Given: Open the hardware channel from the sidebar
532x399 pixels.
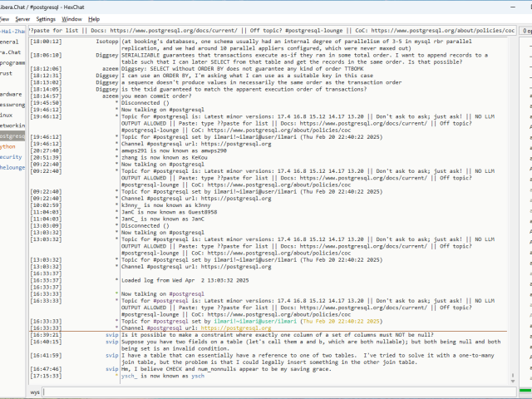Looking at the screenshot, I should tap(11, 94).
